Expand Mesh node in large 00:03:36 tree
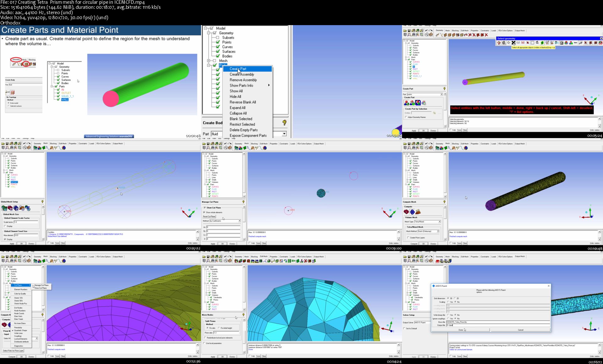The width and height of the screenshot is (603, 364). (209, 61)
